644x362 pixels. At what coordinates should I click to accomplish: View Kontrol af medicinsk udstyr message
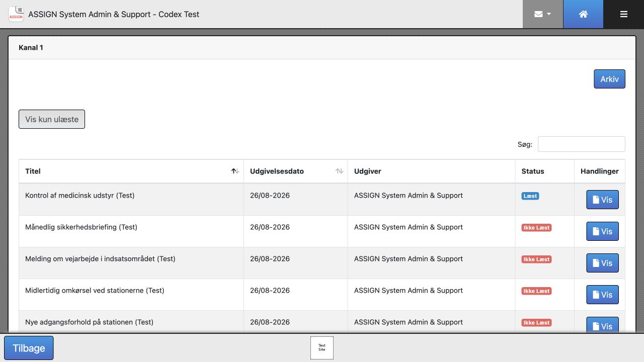tap(602, 200)
